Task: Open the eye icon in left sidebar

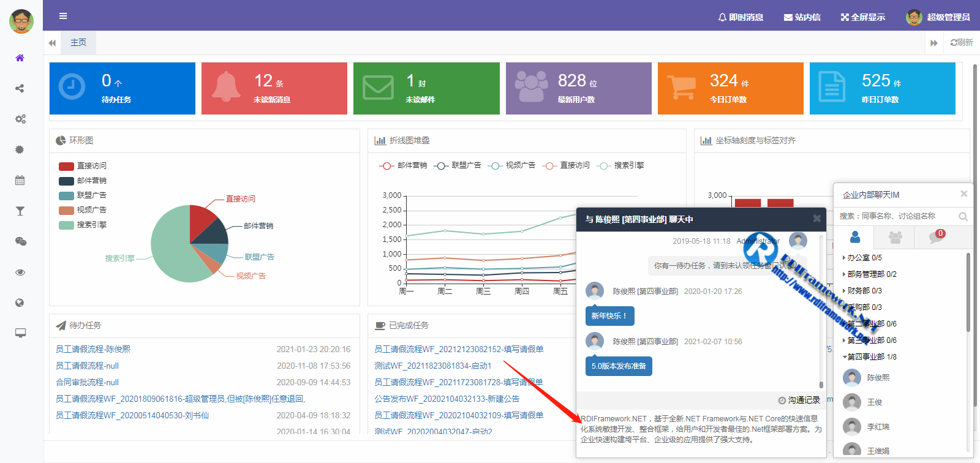Action: point(20,272)
